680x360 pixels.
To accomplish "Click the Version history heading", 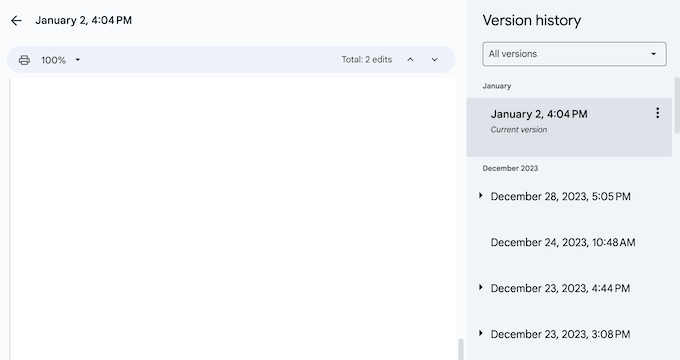I will point(532,20).
